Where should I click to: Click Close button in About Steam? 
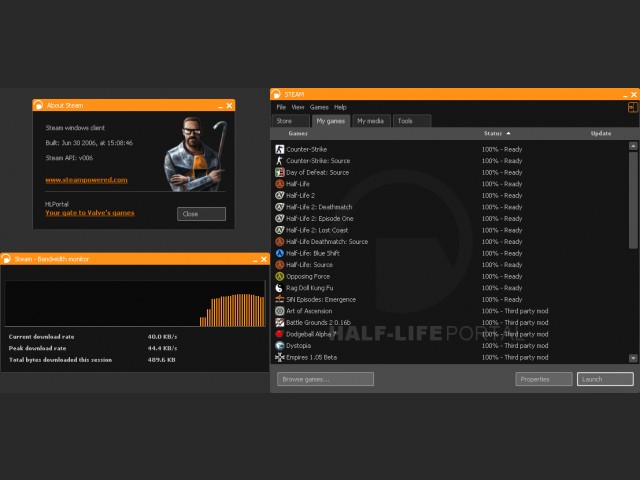pos(201,214)
